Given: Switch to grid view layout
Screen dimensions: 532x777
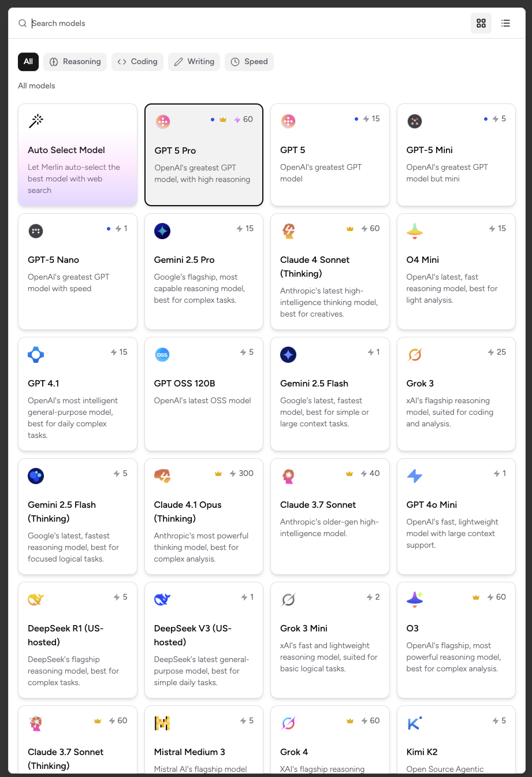Looking at the screenshot, I should pyautogui.click(x=481, y=23).
